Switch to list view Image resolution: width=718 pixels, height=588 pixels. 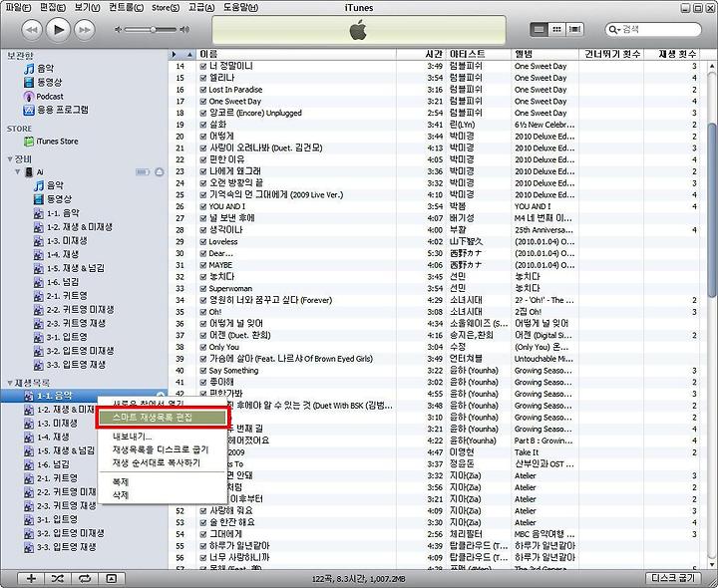[x=538, y=29]
